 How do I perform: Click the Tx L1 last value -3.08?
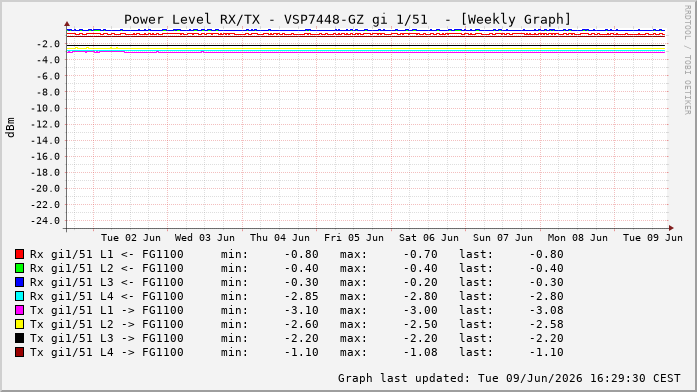coord(546,310)
